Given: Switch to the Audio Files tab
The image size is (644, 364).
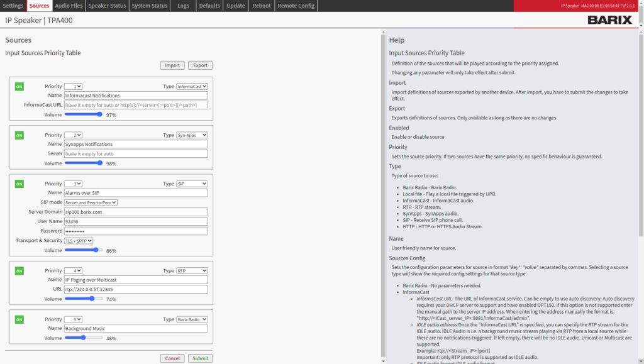Looking at the screenshot, I should click(x=69, y=6).
